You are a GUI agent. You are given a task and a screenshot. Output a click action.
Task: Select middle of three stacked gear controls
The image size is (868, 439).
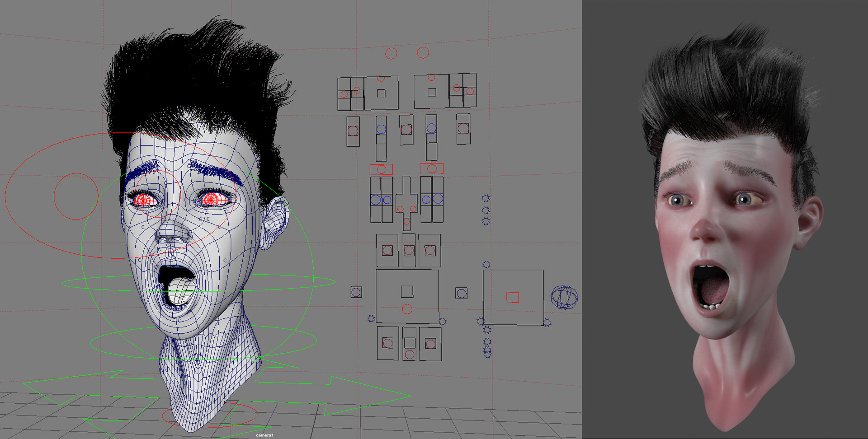pos(486,210)
